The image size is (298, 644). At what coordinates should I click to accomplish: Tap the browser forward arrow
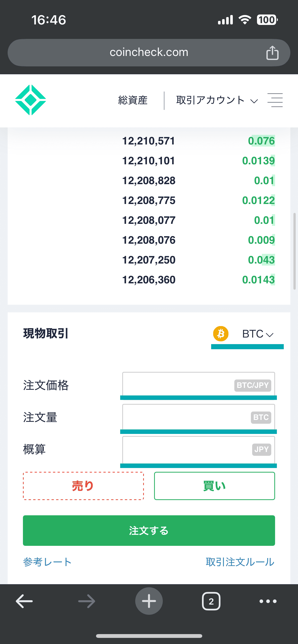click(x=87, y=601)
